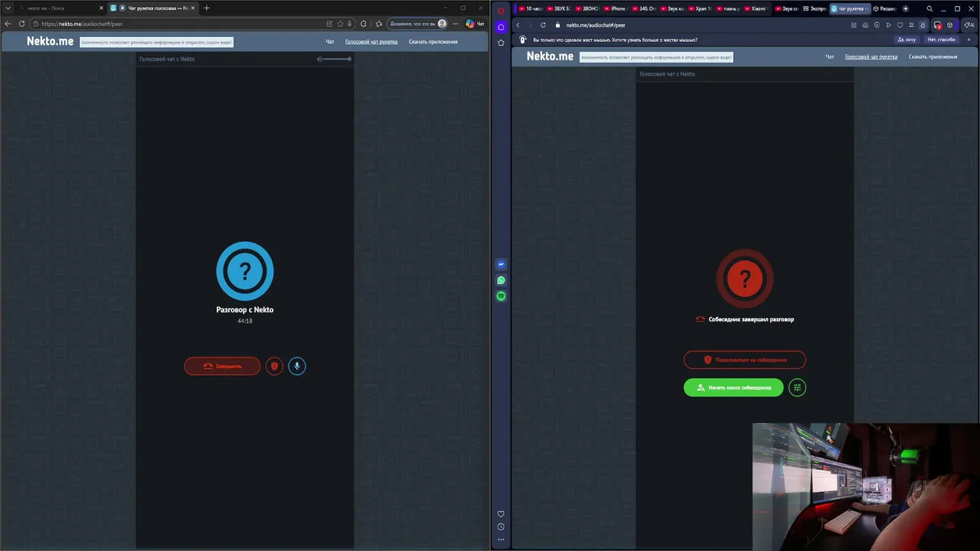The width and height of the screenshot is (980, 551).
Task: Start new search with Начать поиск собеседника
Action: click(x=733, y=387)
